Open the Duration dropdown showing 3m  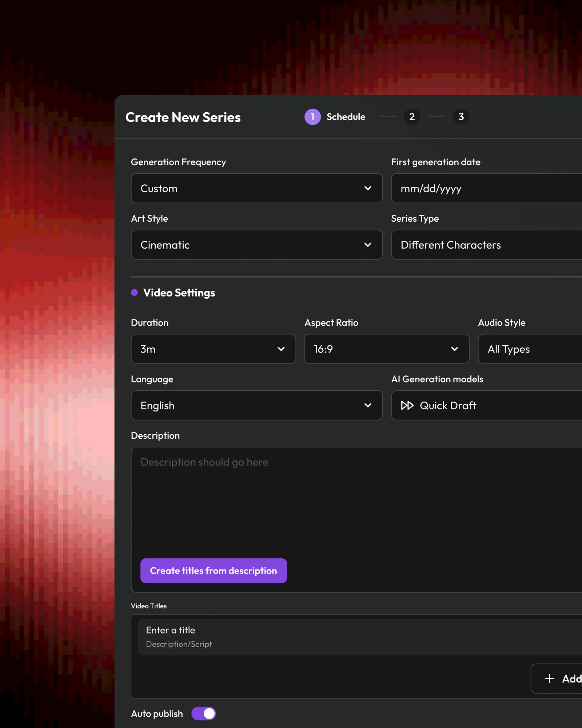pos(213,349)
